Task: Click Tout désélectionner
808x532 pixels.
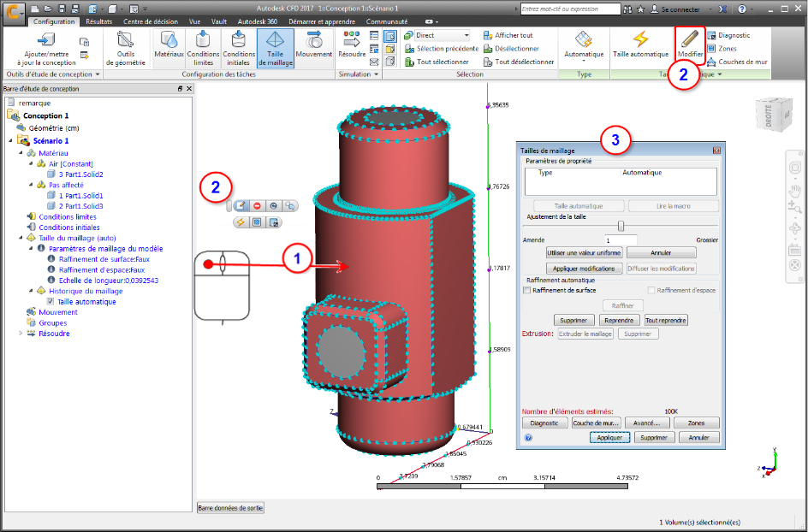Action: tap(519, 62)
